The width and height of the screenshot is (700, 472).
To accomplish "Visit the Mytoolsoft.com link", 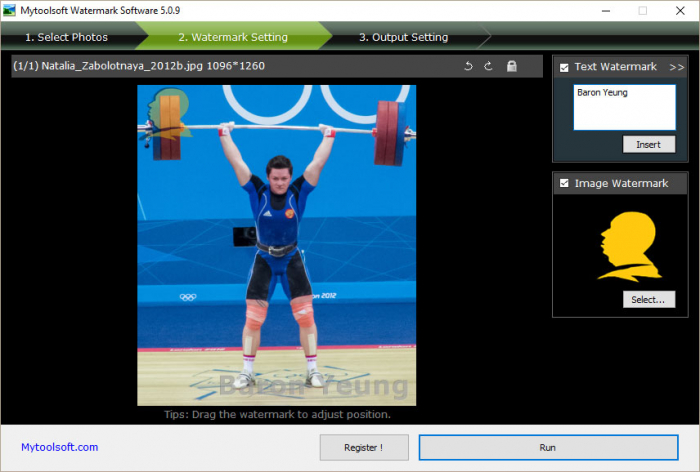I will [60, 447].
